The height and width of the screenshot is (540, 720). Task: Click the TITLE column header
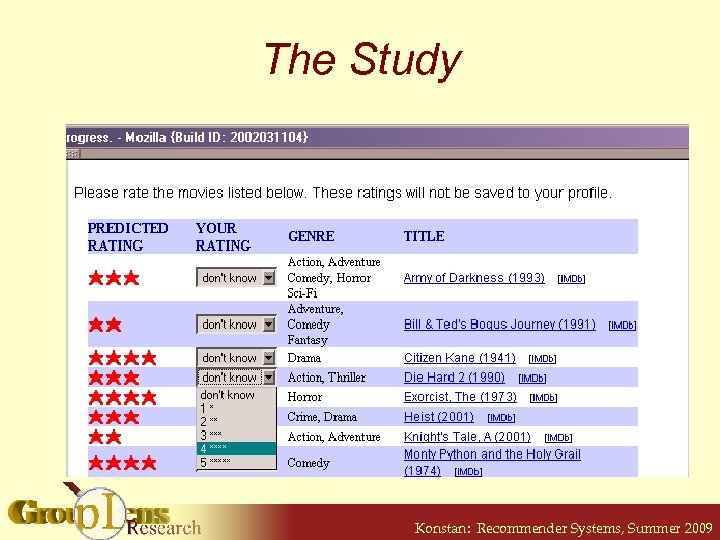424,236
